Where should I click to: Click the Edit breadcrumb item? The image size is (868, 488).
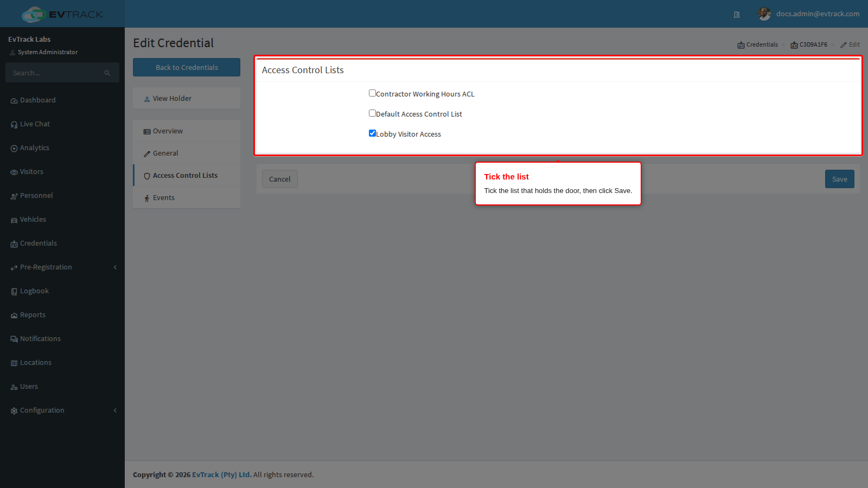850,44
